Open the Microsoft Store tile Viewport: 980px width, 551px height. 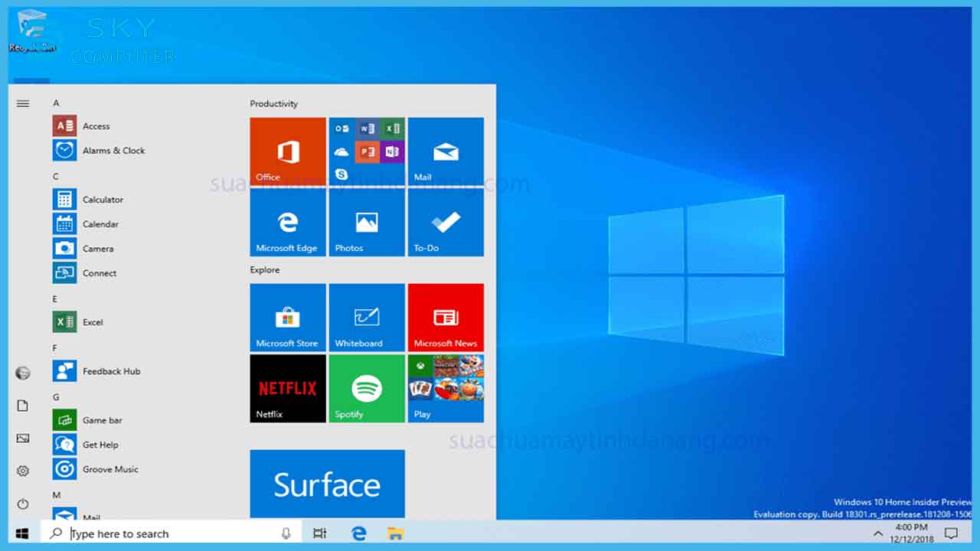[287, 317]
